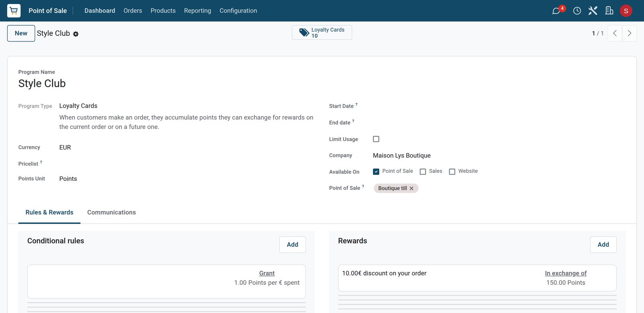Open the 1.00 Points per € spent rule card
Image resolution: width=644 pixels, height=313 pixels.
coord(167,282)
